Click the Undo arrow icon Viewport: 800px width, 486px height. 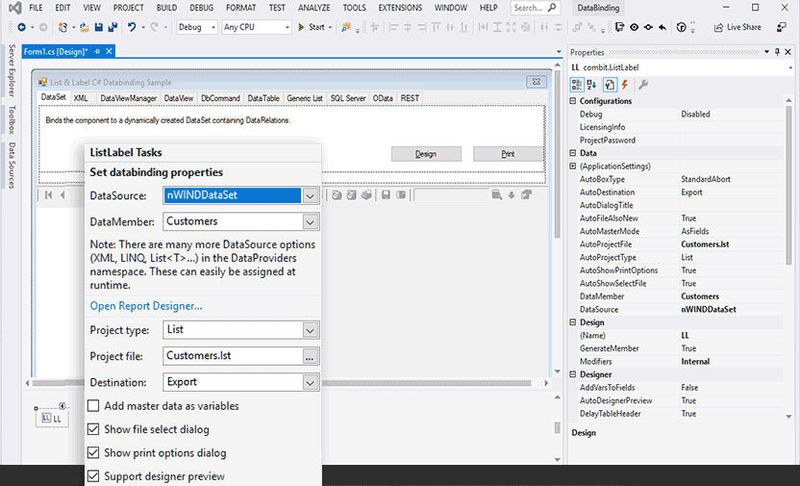coord(132,27)
